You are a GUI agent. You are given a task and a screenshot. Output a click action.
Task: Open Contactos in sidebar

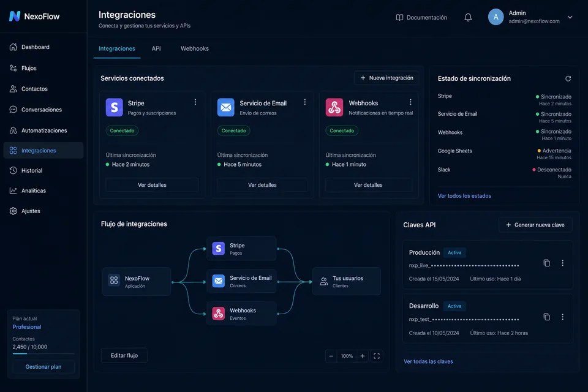pyautogui.click(x=43, y=89)
